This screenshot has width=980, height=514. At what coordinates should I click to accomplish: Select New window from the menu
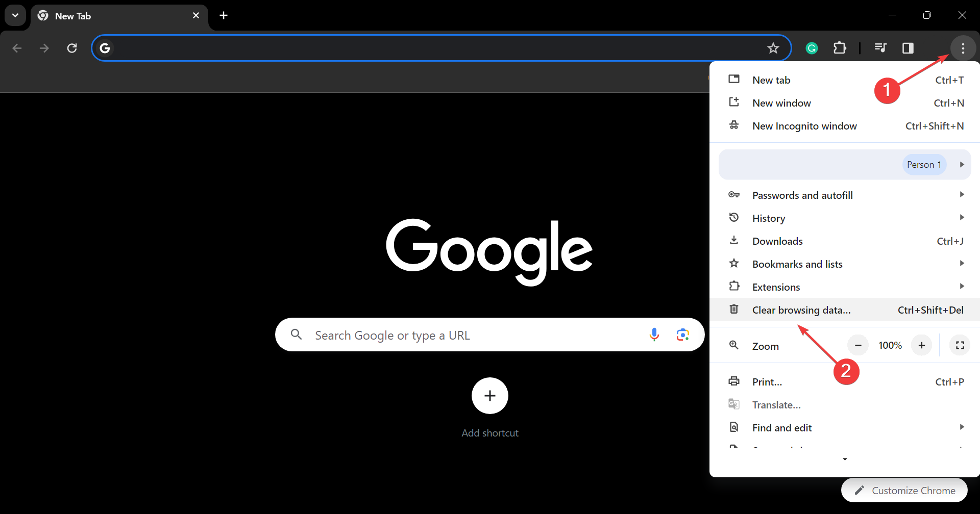tap(845, 103)
